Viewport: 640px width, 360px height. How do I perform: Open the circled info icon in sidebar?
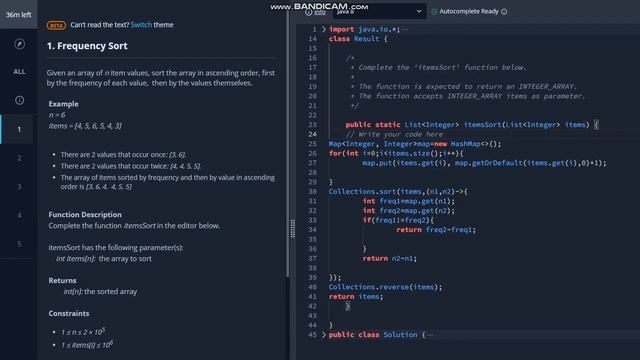point(19,100)
